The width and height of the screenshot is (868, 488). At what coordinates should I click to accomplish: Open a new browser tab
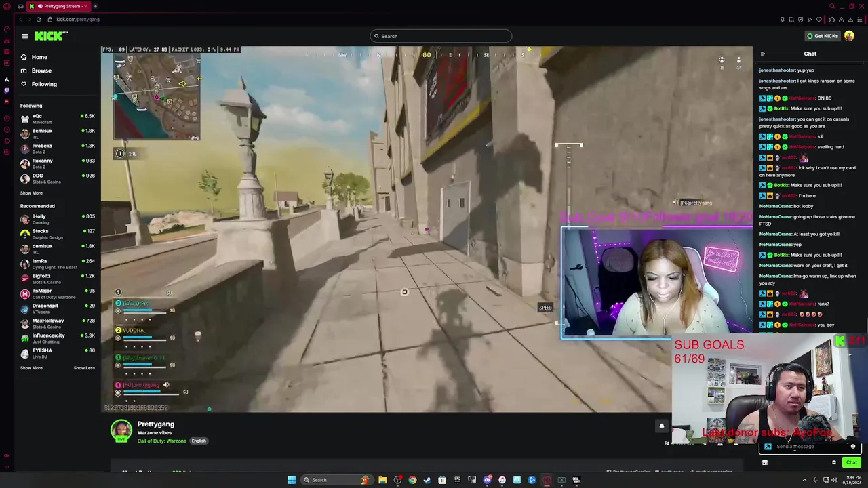(95, 6)
